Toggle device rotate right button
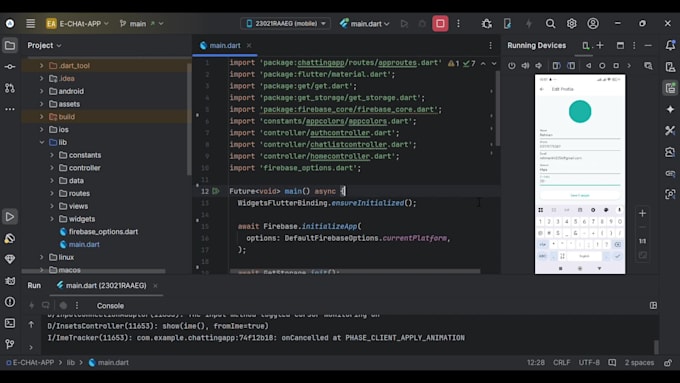This screenshot has height=383, width=680. pyautogui.click(x=571, y=65)
